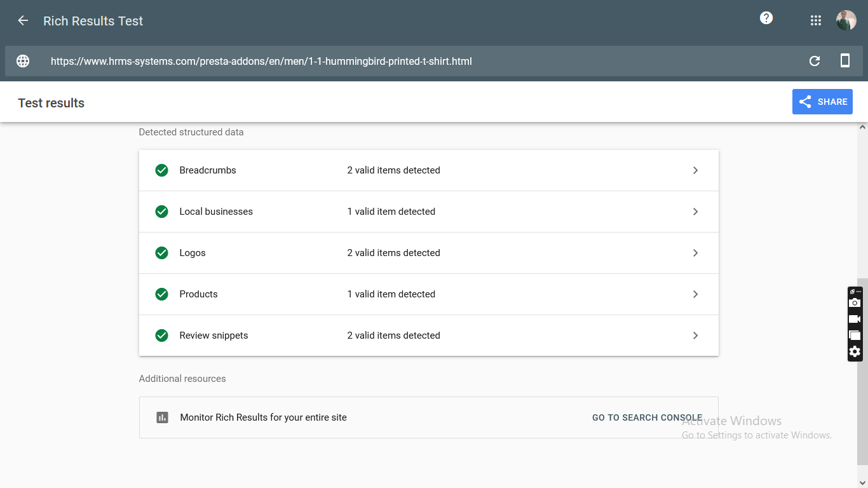Click GO TO SEARCH CONSOLE link
Screen dimensions: 868x488
click(647, 417)
